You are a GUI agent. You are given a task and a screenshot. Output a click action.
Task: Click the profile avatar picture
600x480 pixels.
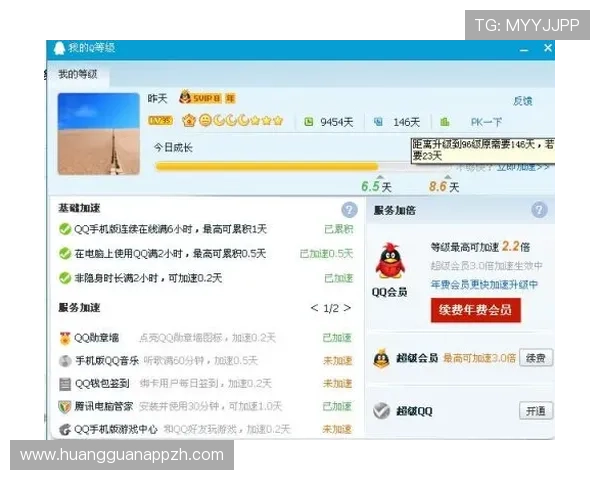click(x=99, y=134)
